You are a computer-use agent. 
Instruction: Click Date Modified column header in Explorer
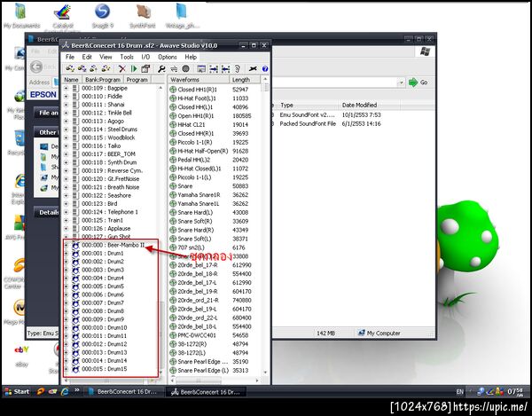click(369, 106)
